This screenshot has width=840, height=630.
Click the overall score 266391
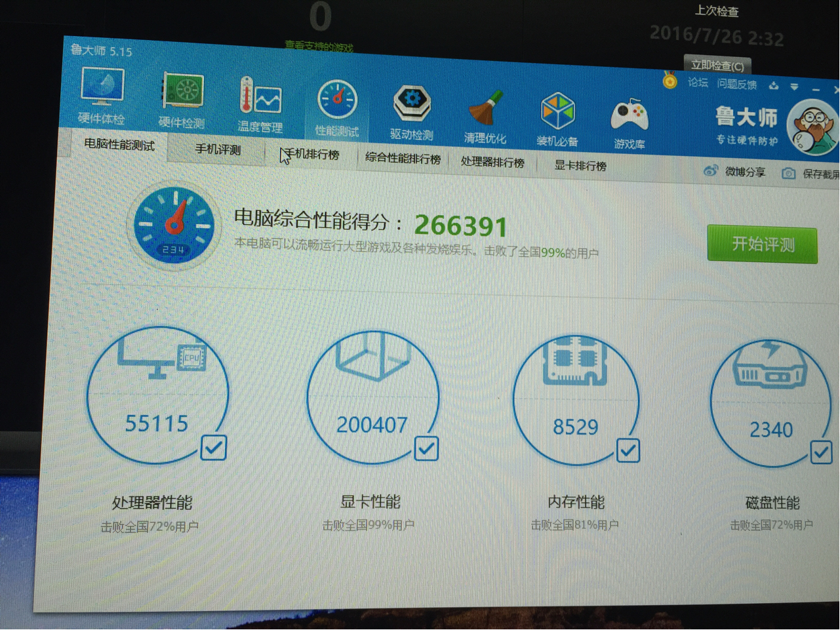coord(462,226)
